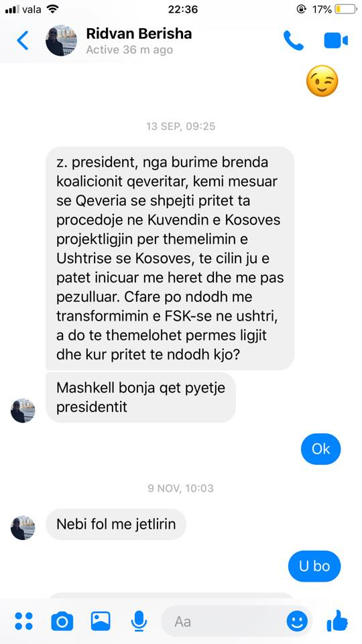Tap the sent "U bo" message bubble
Screen dimensions: 362x644
(x=314, y=566)
